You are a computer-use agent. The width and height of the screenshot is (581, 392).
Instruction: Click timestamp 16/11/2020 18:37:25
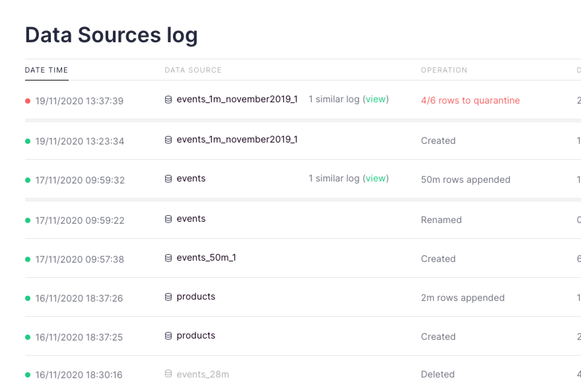click(x=79, y=337)
